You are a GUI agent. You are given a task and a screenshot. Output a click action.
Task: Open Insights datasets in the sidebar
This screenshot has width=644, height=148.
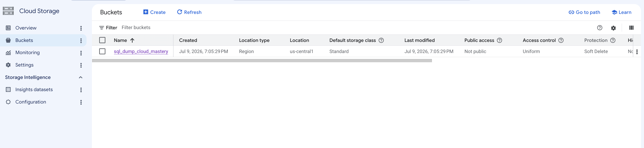click(34, 90)
